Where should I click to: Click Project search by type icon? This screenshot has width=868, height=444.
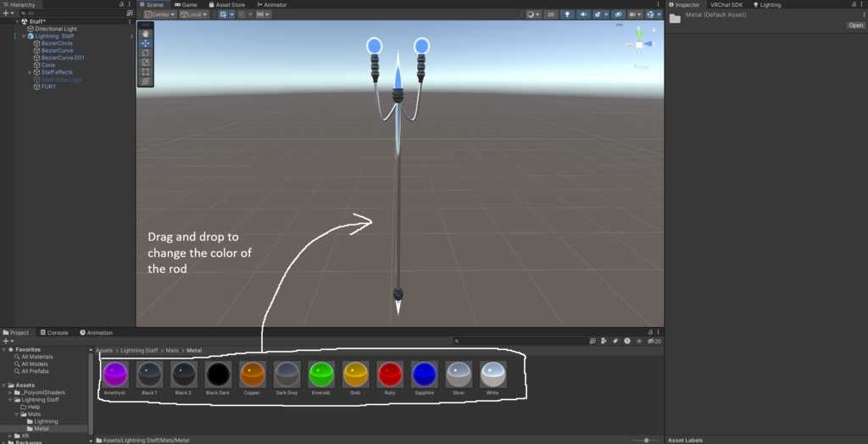point(604,341)
